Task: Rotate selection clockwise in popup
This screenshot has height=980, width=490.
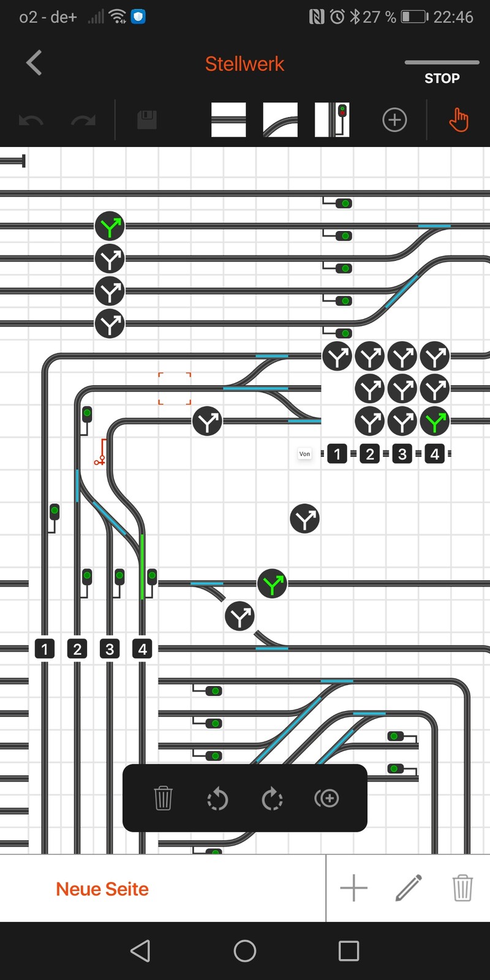Action: click(x=272, y=799)
